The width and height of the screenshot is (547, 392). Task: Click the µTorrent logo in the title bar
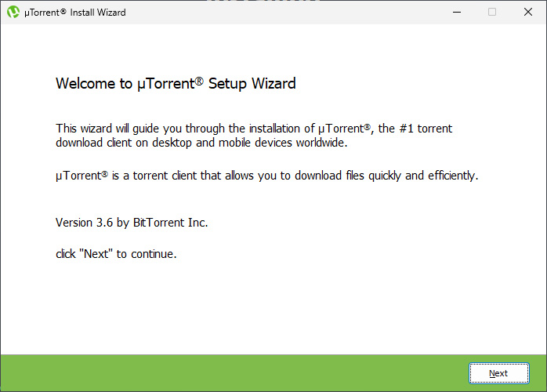13,12
